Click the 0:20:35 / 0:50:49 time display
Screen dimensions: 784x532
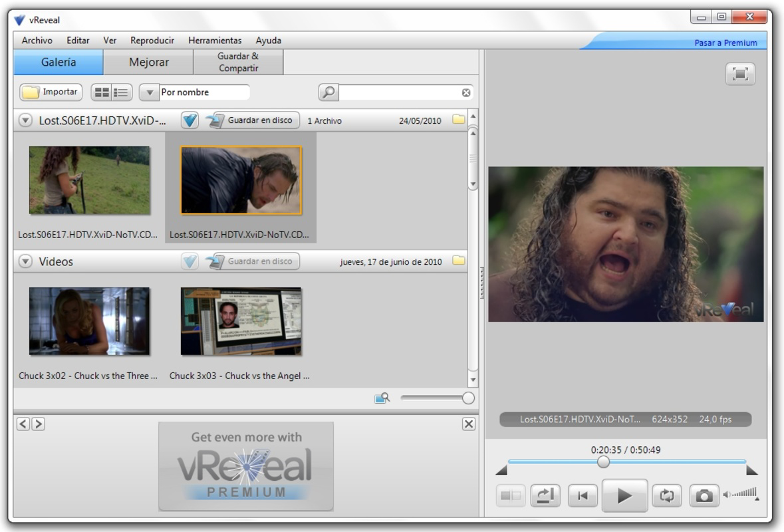tap(626, 450)
